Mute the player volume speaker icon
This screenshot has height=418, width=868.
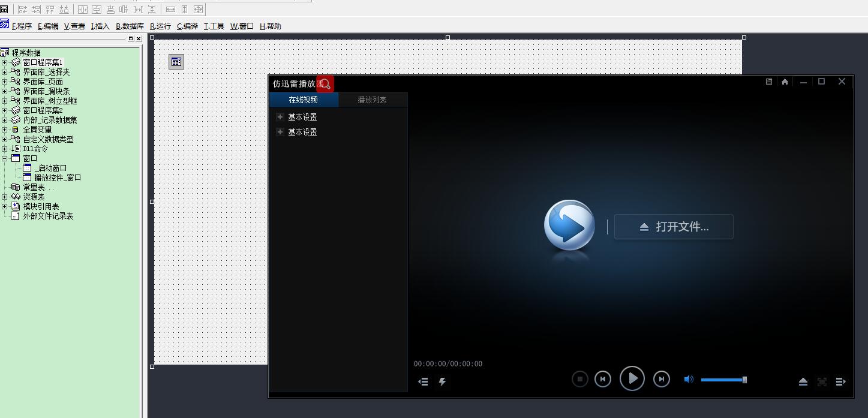689,380
